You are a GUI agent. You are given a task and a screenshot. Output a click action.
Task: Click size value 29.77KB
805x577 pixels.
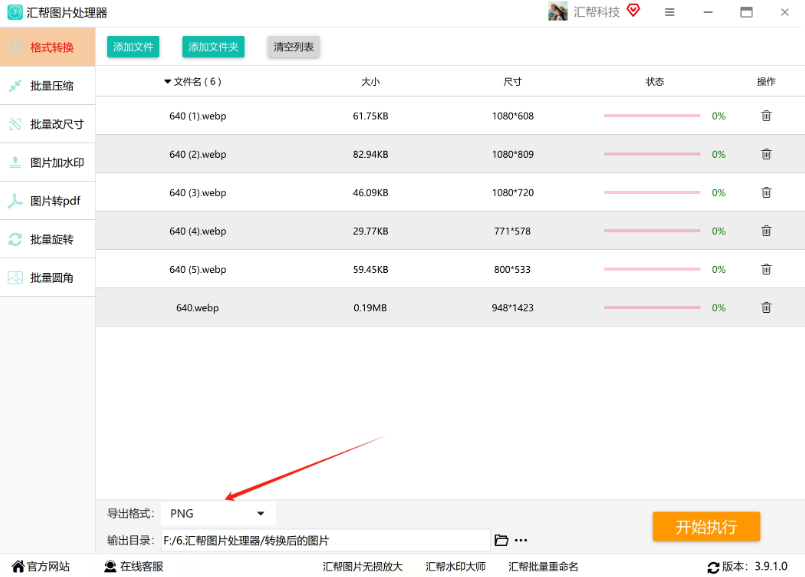(370, 231)
